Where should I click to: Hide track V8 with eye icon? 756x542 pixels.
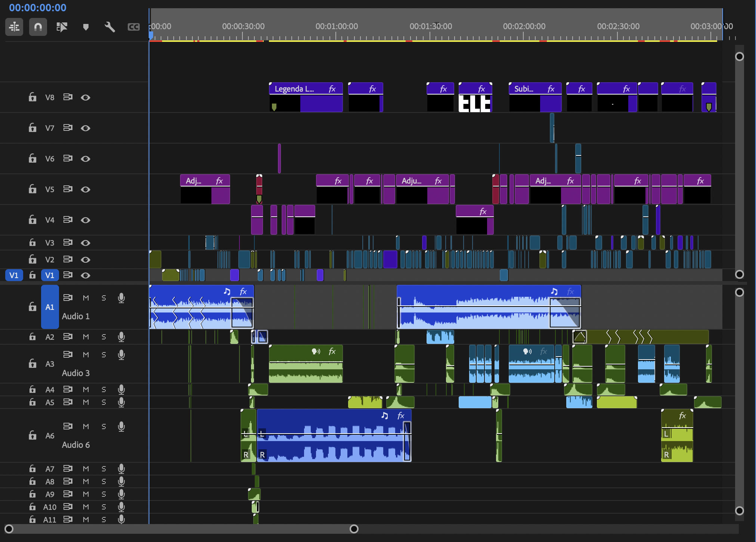[x=86, y=98]
